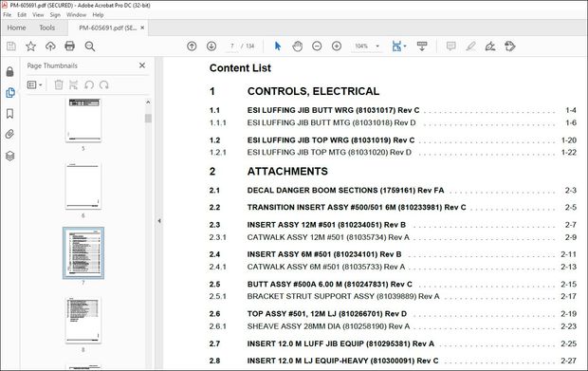Click the rotate clockwise icon
The width and height of the screenshot is (588, 371).
point(104,84)
